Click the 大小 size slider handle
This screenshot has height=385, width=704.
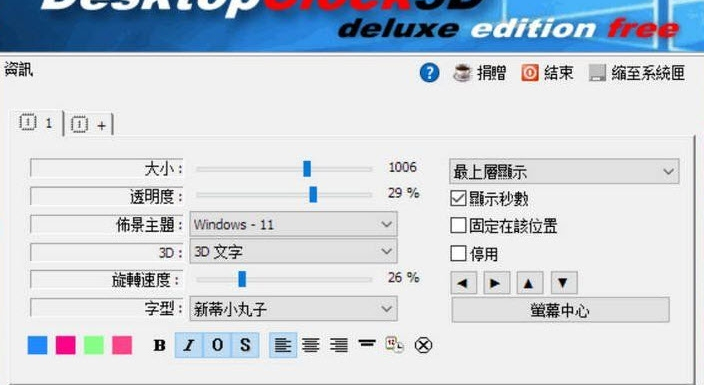pyautogui.click(x=307, y=169)
